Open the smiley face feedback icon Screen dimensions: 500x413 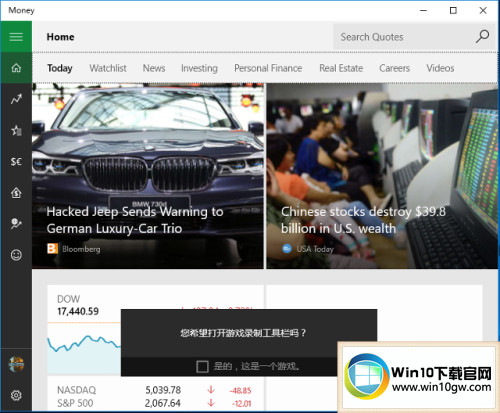[16, 255]
